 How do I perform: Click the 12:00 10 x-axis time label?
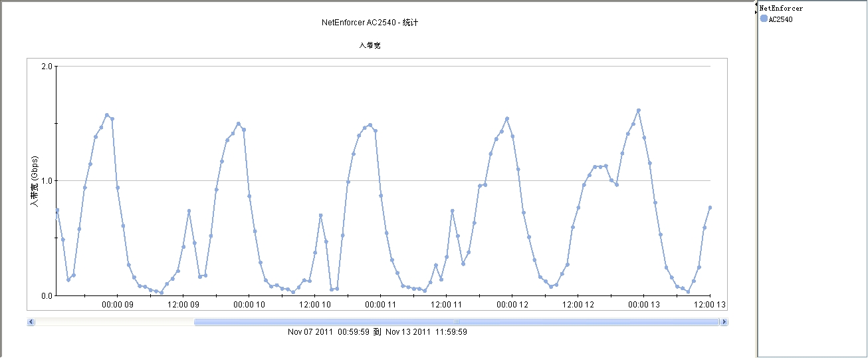tap(315, 305)
